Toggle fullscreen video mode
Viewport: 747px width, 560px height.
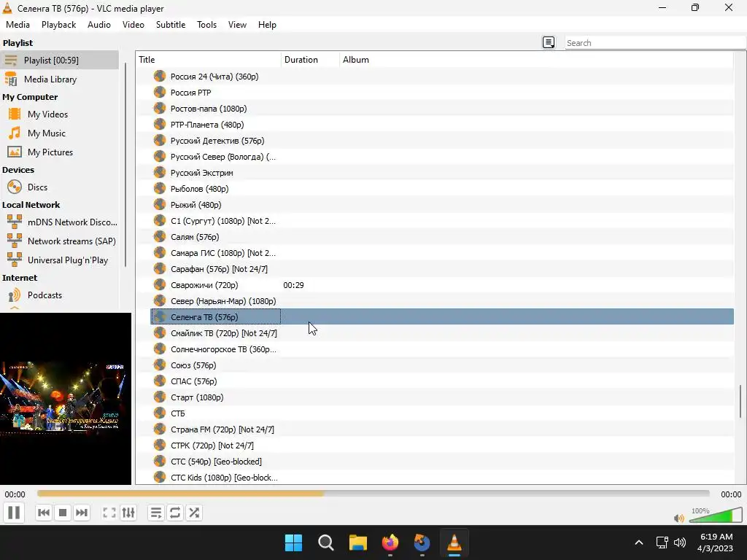tap(109, 513)
